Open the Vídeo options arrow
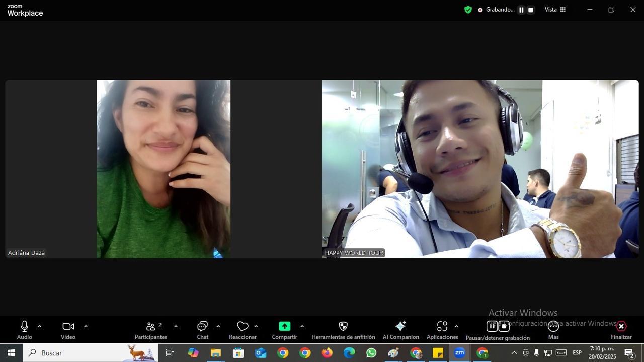Viewport: 644px width, 362px height. point(86,326)
